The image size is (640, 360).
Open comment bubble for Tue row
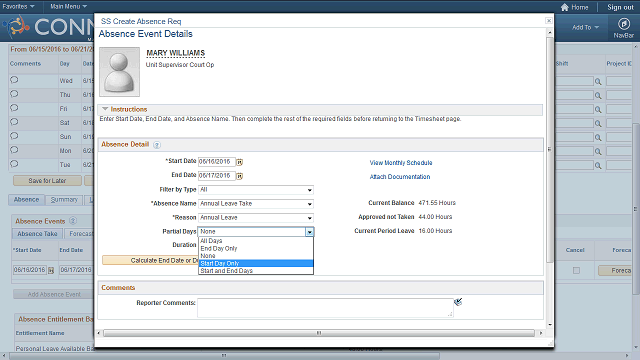tap(14, 164)
